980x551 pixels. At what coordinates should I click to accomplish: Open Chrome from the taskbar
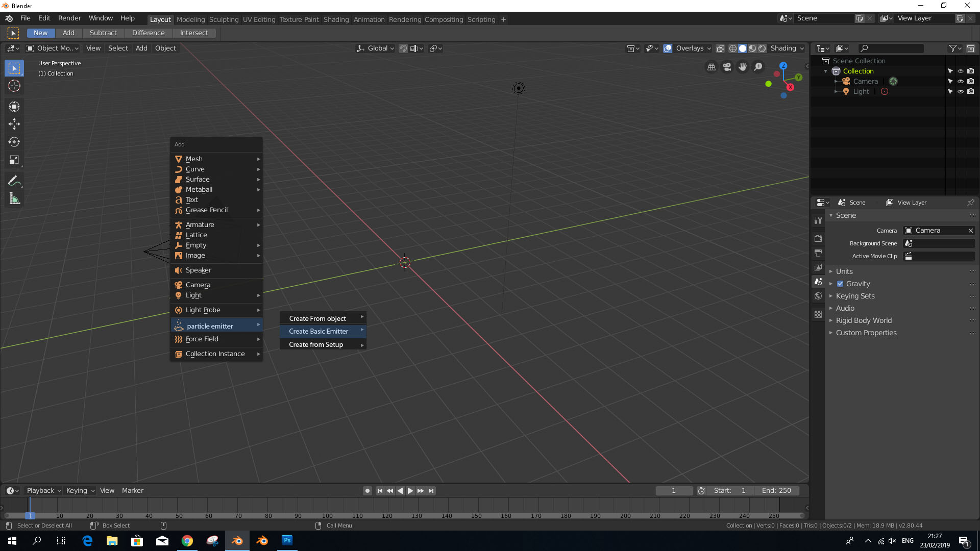coord(187,540)
